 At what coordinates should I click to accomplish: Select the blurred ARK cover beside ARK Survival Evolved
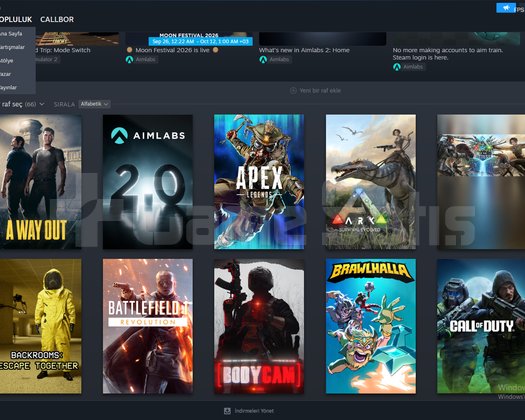pos(481,182)
